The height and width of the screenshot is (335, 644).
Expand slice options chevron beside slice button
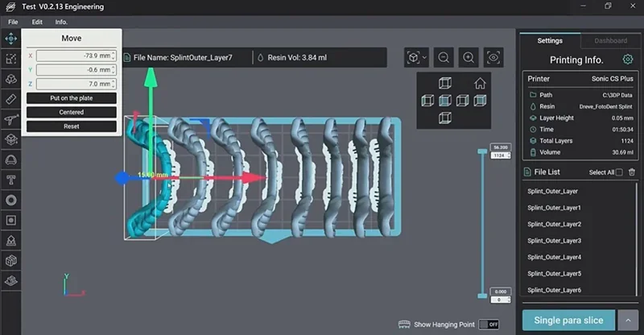click(x=628, y=321)
